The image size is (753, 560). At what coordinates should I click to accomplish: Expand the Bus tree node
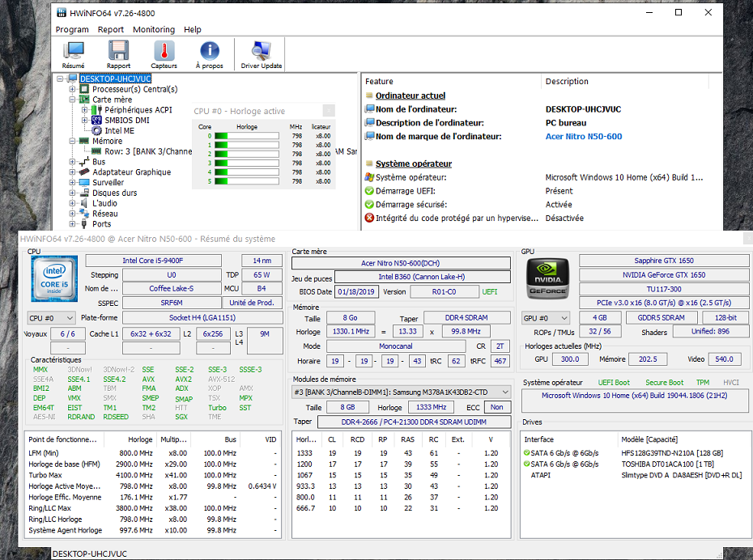[72, 162]
